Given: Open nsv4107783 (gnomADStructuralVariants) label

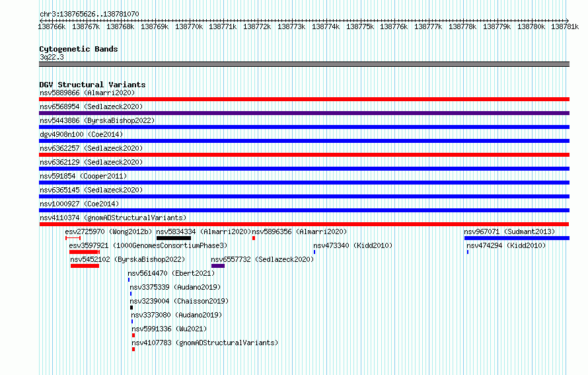Looking at the screenshot, I should [205, 343].
